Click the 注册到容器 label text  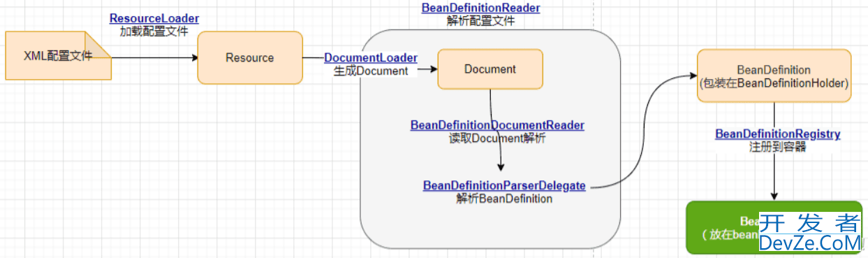point(778,146)
